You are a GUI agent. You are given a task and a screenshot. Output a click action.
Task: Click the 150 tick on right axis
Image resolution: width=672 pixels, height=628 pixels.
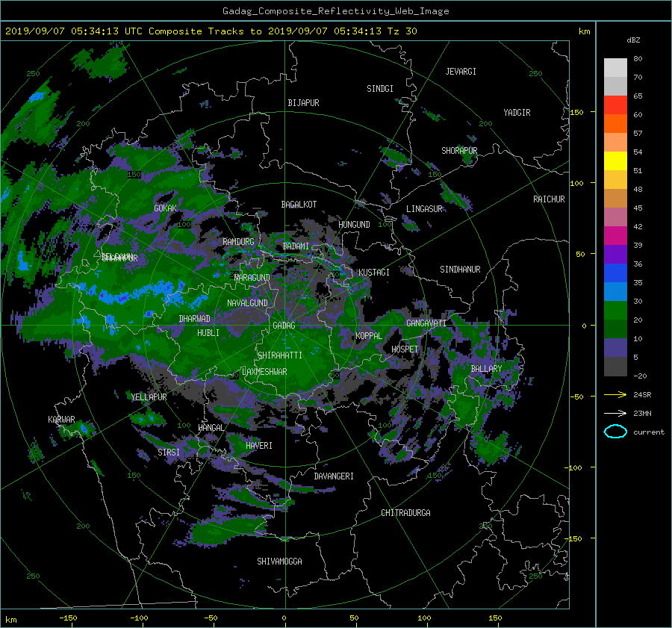(576, 112)
